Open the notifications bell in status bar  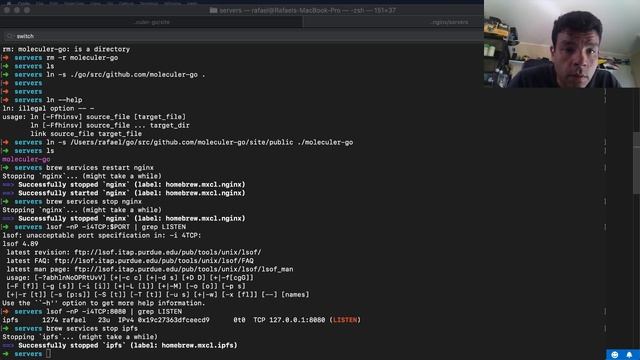coord(629,355)
